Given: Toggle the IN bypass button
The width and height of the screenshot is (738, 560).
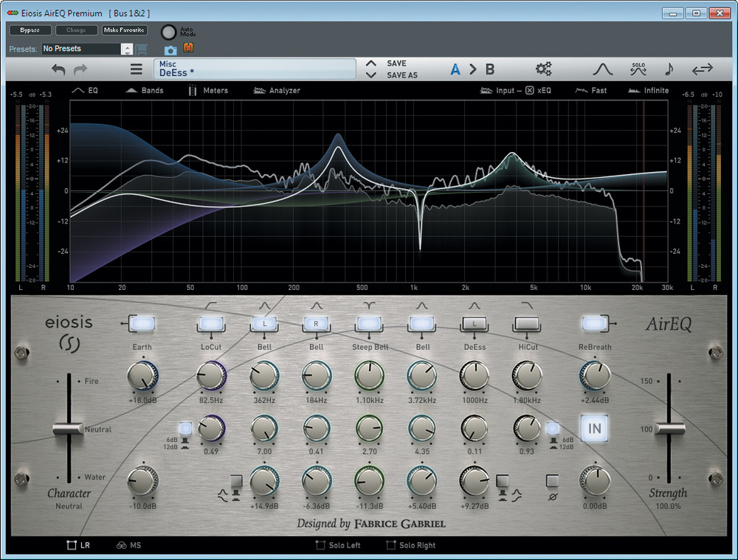Looking at the screenshot, I should pos(594,428).
